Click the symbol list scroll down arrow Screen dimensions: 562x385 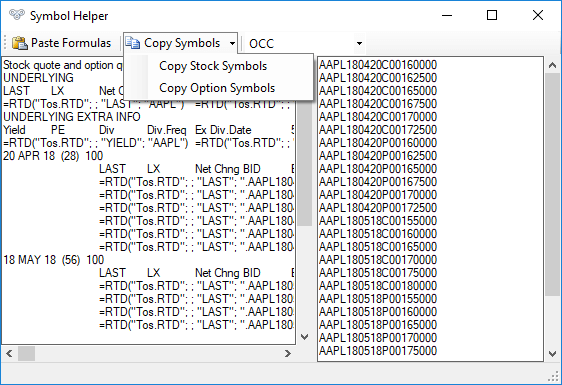click(552, 354)
